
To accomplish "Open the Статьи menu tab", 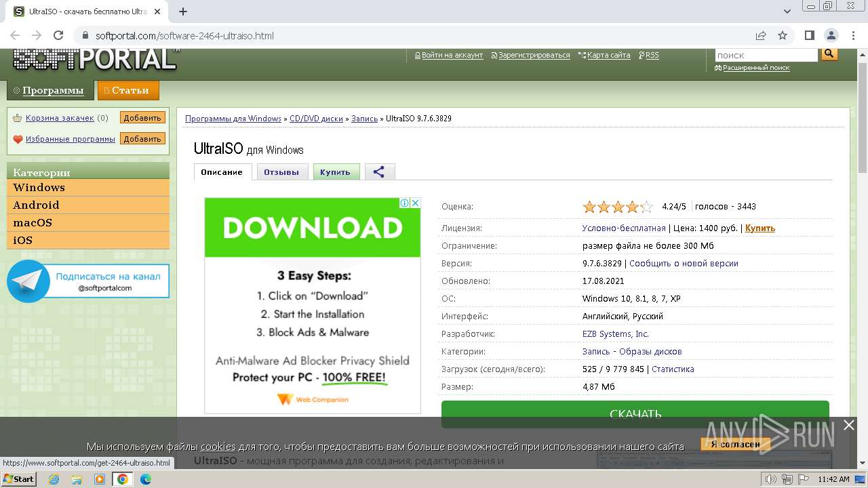I will (128, 90).
